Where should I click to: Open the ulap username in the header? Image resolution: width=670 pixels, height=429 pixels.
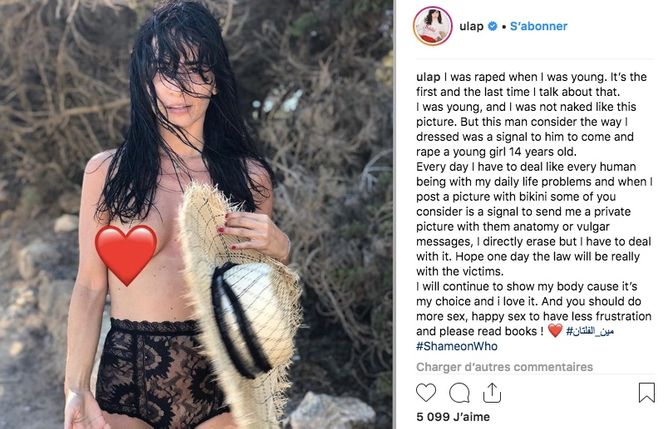471,26
